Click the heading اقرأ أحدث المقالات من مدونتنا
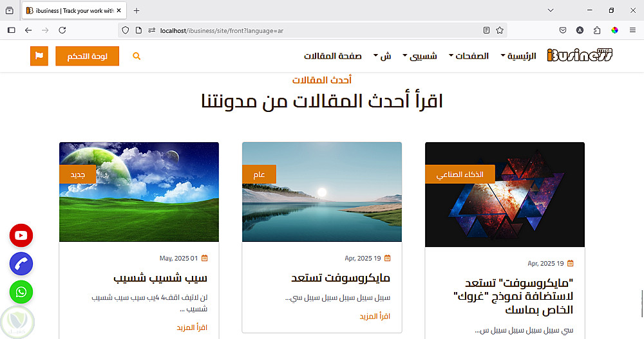This screenshot has height=339, width=644. (322, 101)
